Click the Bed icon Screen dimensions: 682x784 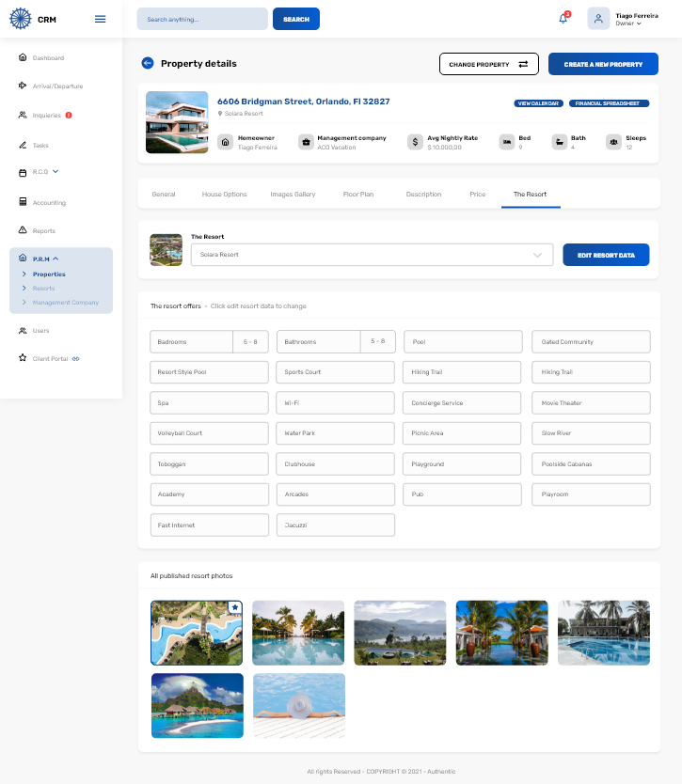[x=507, y=142]
